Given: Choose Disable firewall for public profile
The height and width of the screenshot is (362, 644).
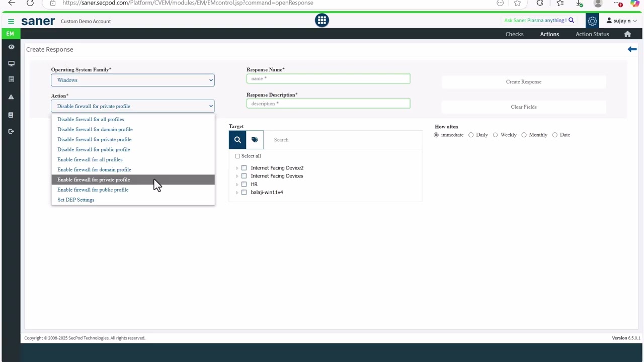Looking at the screenshot, I should click(133, 150).
